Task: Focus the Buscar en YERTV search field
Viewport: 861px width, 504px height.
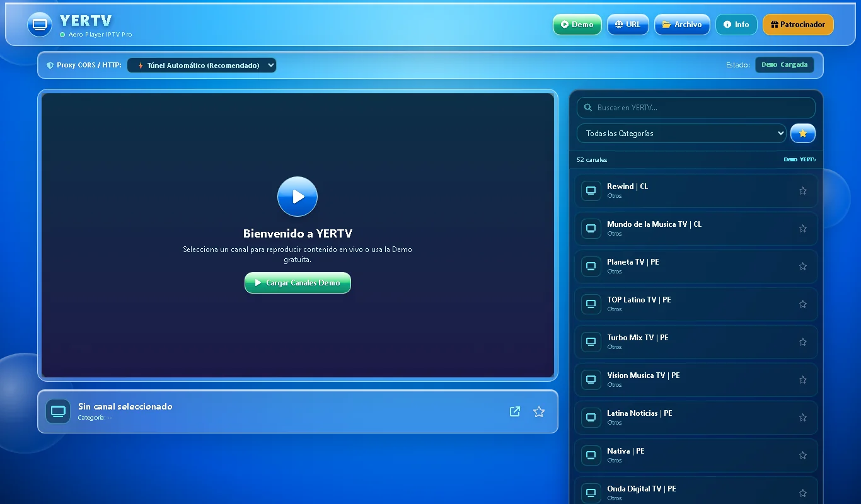Action: [x=696, y=108]
